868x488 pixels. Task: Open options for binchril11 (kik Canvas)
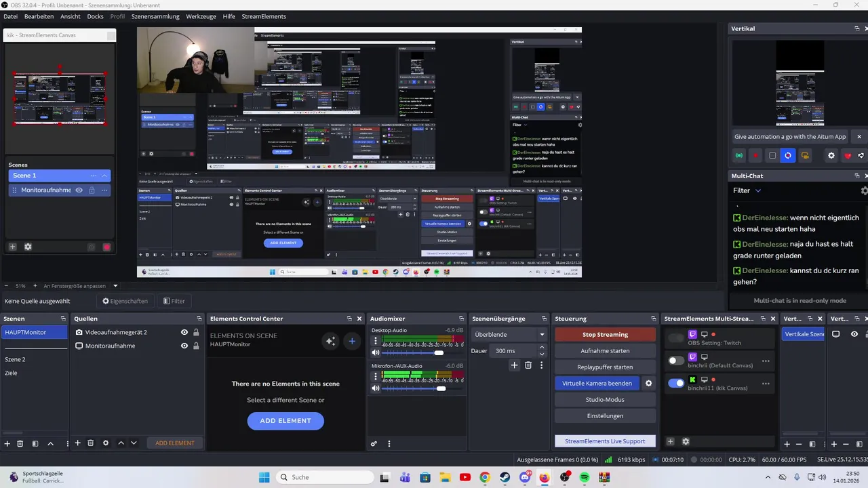point(766,384)
